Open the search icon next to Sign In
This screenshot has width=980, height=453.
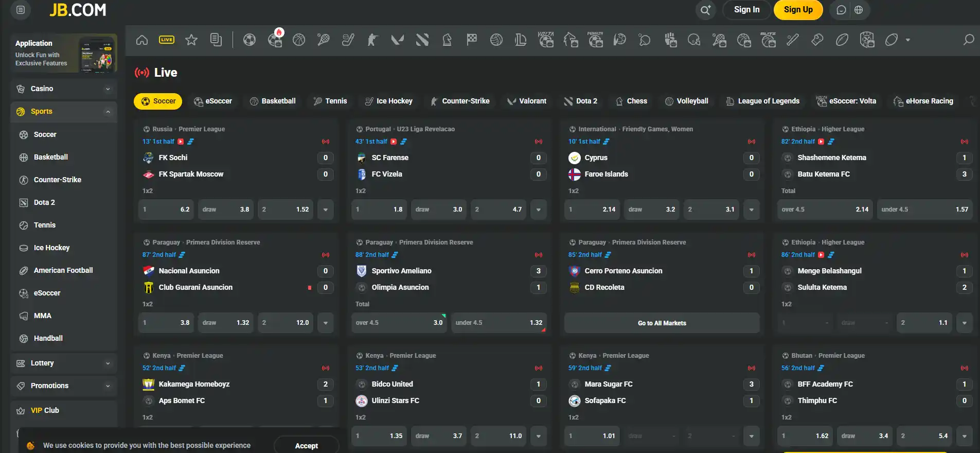(706, 10)
